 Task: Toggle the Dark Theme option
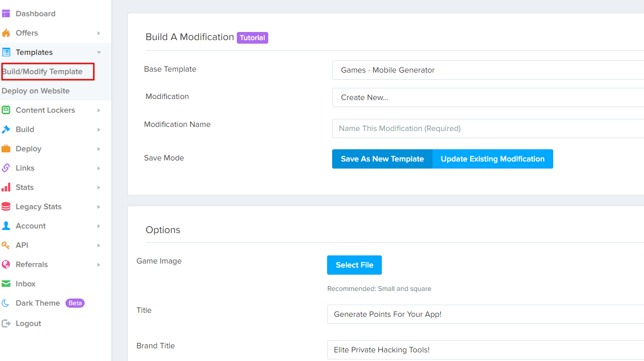[x=38, y=303]
